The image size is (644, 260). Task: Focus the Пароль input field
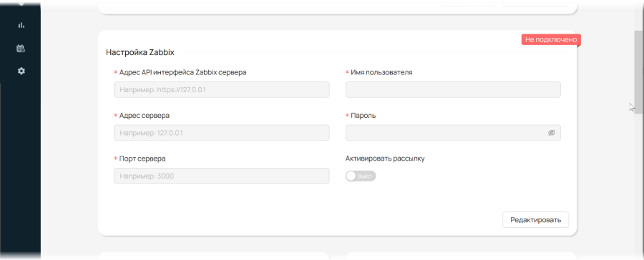point(453,133)
